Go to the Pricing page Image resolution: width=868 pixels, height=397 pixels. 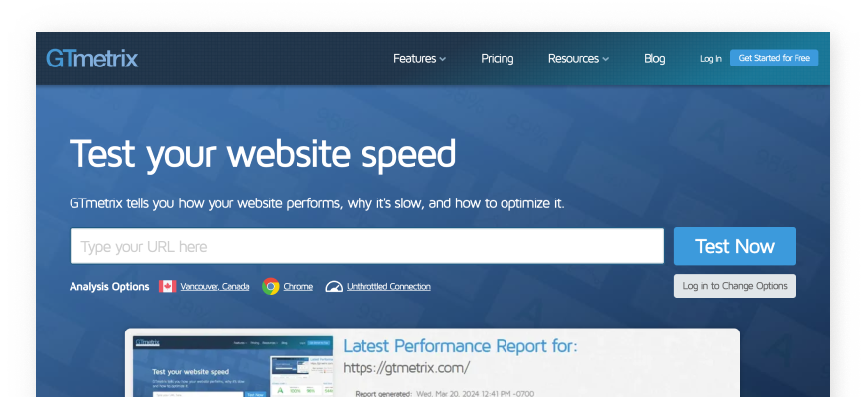(497, 58)
